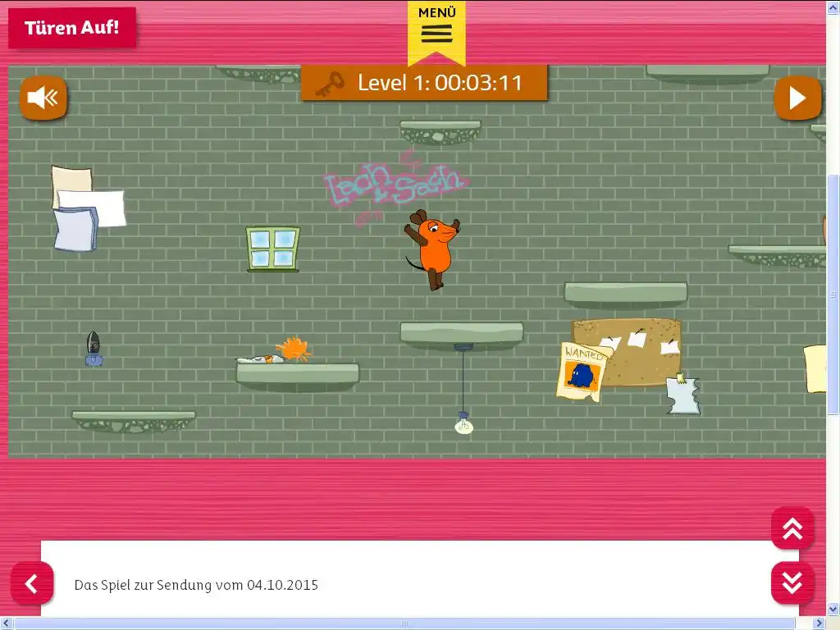Click the WANTED poster with blue elephant
This screenshot has width=840, height=630.
tap(582, 372)
